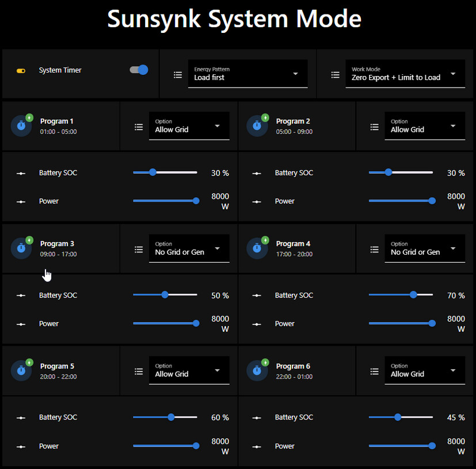Open Program 3's Option dropdown set to No Grid or Gen
The image size is (476, 469).
click(189, 248)
